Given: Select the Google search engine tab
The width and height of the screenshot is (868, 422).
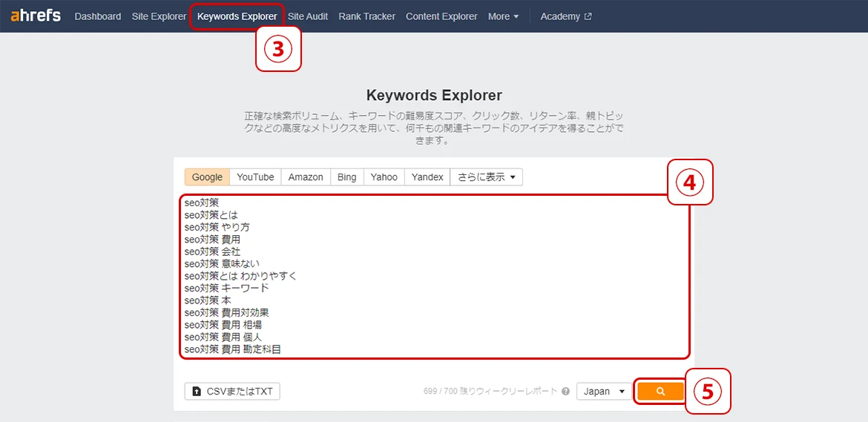Looking at the screenshot, I should pyautogui.click(x=207, y=177).
